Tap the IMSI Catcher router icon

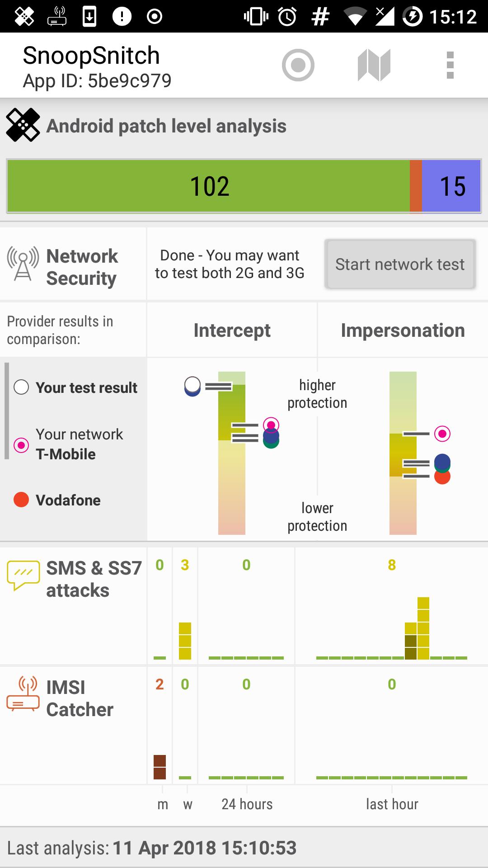click(23, 694)
